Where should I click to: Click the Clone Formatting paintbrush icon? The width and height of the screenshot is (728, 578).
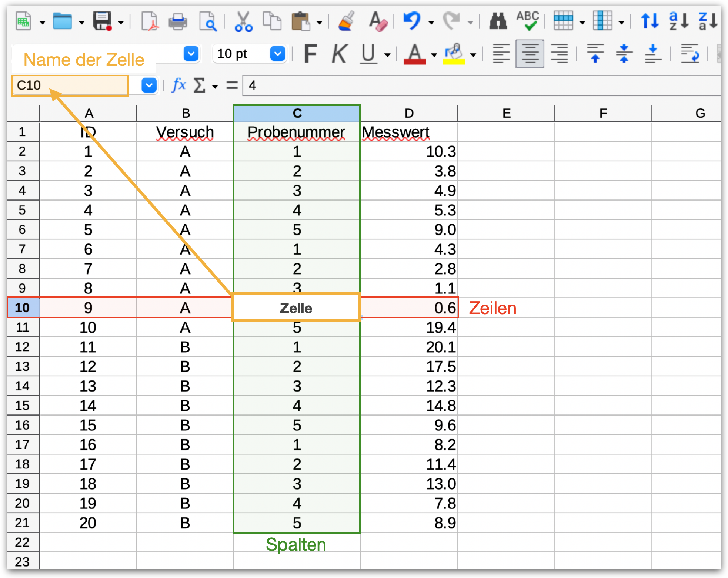347,21
